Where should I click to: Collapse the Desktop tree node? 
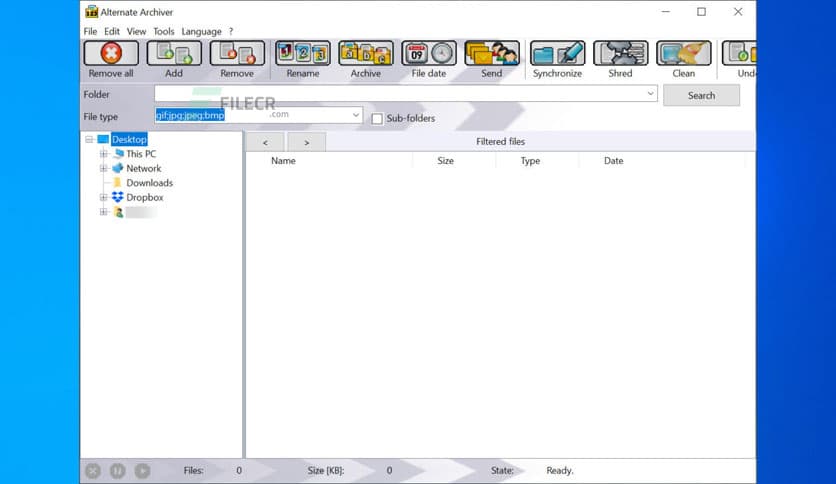click(89, 139)
